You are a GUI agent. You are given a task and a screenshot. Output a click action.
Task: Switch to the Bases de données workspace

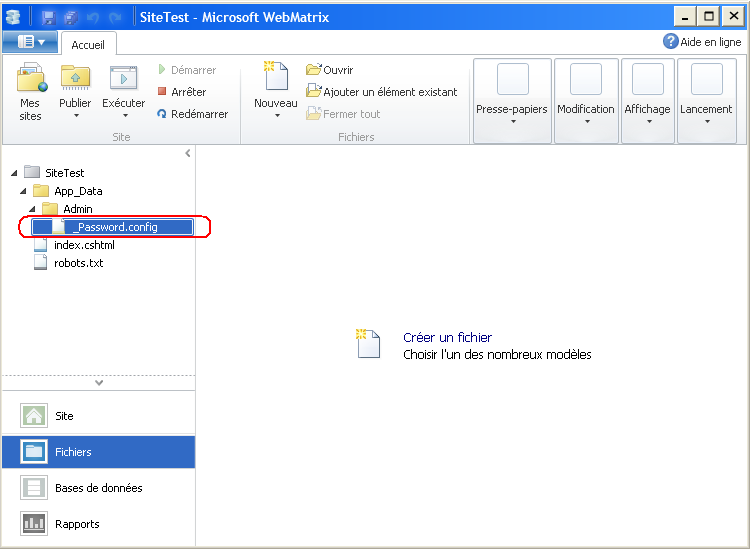coord(98,488)
